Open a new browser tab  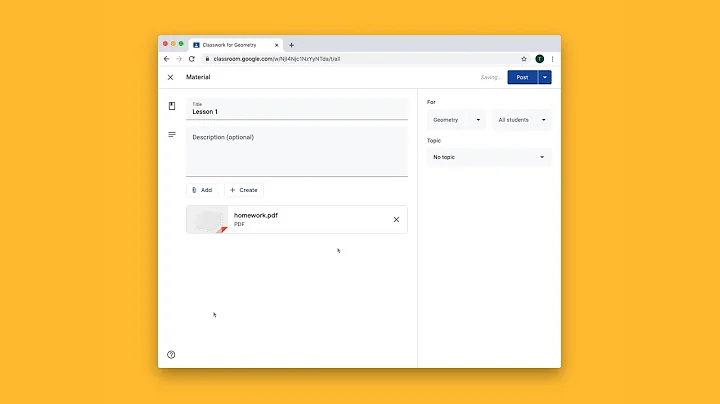[x=292, y=45]
